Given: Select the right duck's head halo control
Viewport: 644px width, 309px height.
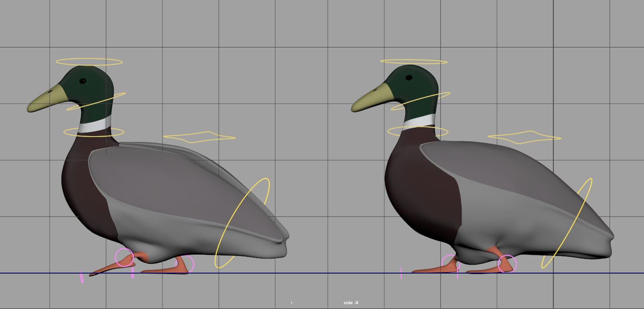Looking at the screenshot, I should tap(414, 60).
